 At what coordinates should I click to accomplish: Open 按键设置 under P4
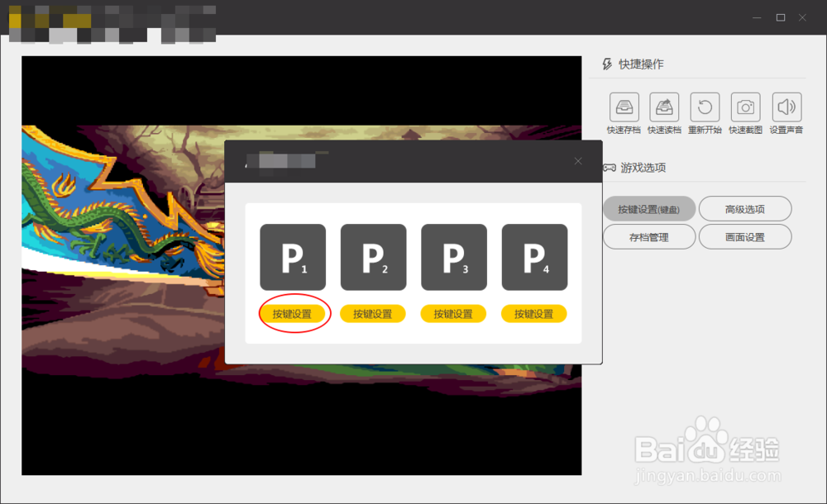click(533, 314)
